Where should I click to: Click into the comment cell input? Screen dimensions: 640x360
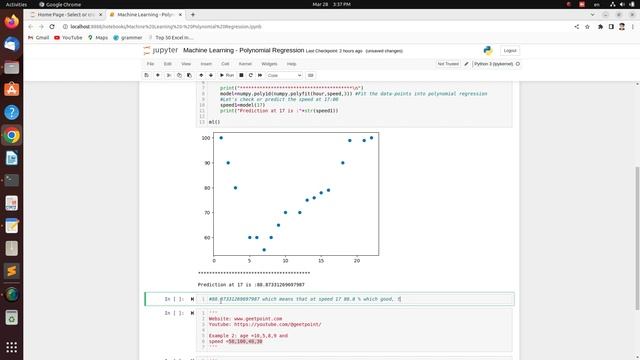pos(355,299)
